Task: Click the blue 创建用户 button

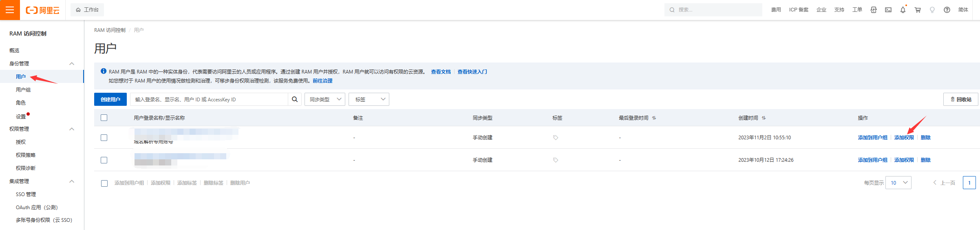Action: pos(110,99)
